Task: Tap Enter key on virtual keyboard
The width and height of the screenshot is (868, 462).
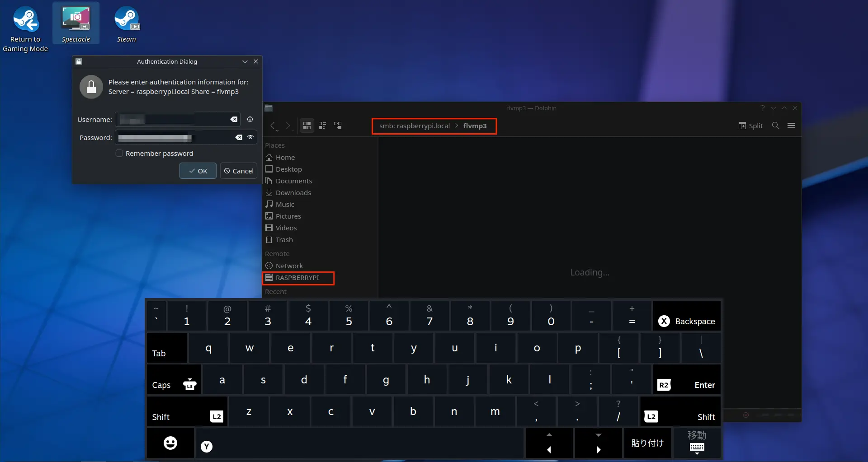Action: coord(687,379)
